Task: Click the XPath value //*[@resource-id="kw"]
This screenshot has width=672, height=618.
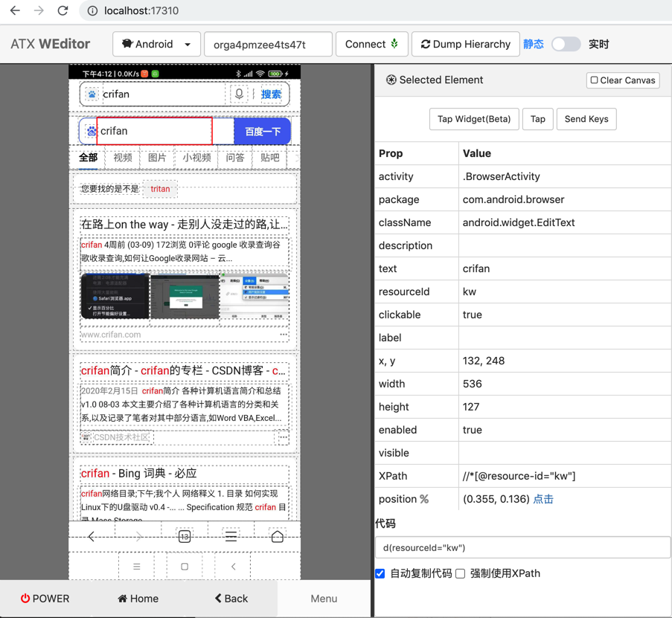Action: tap(519, 476)
